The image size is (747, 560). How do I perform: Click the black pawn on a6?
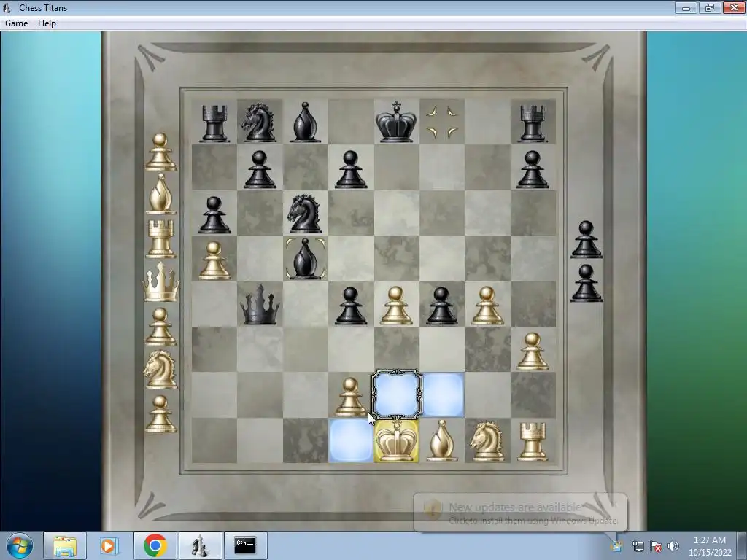click(214, 215)
